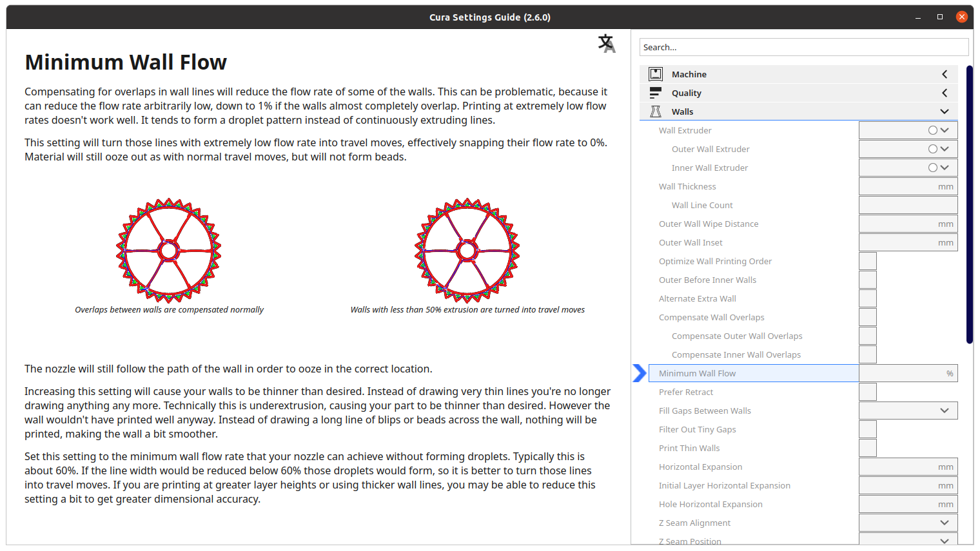Toggle Compensate Outer Wall Overlaps checkbox
Image resolution: width=980 pixels, height=551 pixels.
tap(868, 336)
